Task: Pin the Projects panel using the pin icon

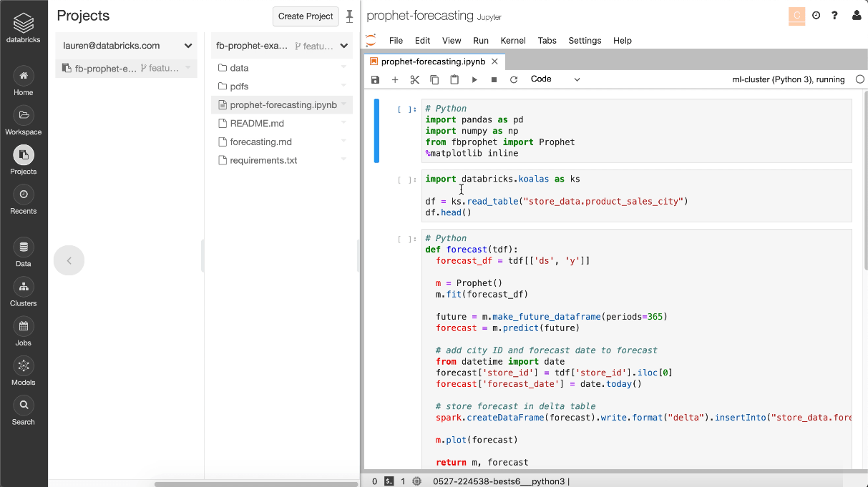Action: [349, 16]
